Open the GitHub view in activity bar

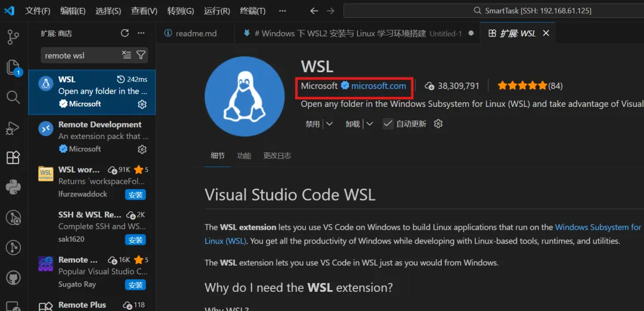[x=14, y=278]
